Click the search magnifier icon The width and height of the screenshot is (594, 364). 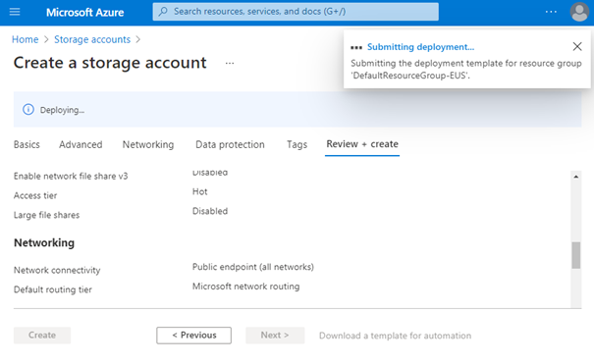163,12
